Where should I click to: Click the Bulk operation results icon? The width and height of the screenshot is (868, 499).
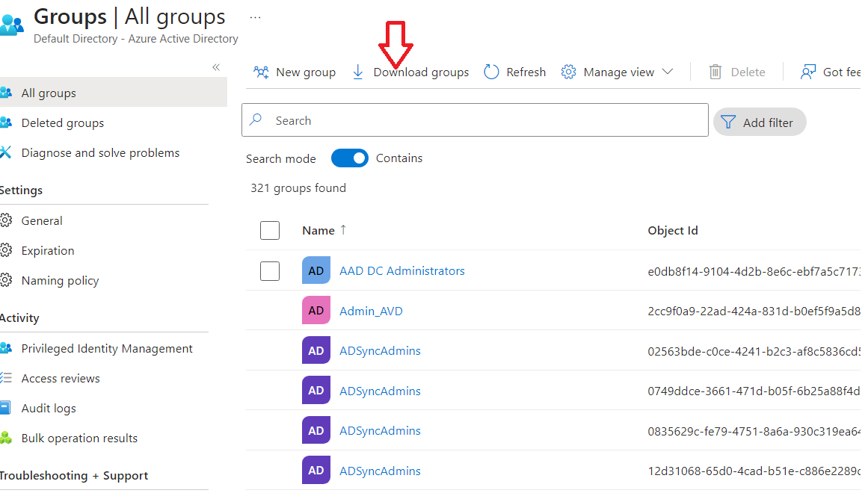(x=6, y=438)
